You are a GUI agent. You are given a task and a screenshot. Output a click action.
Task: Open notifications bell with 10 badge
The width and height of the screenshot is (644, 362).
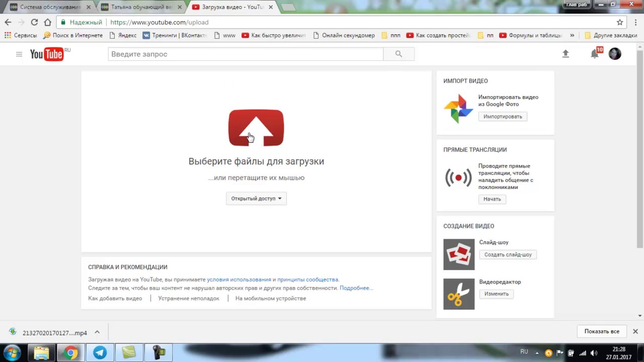click(x=596, y=53)
